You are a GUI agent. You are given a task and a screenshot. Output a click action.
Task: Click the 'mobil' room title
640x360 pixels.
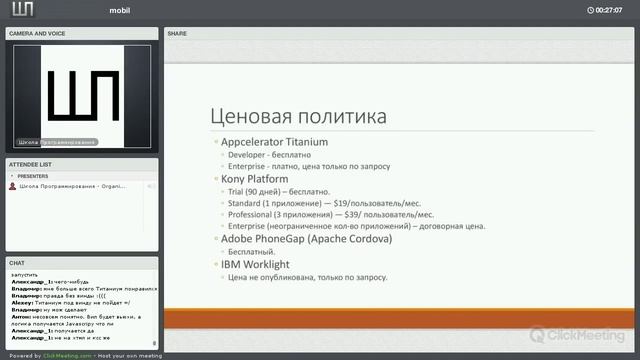tap(120, 11)
